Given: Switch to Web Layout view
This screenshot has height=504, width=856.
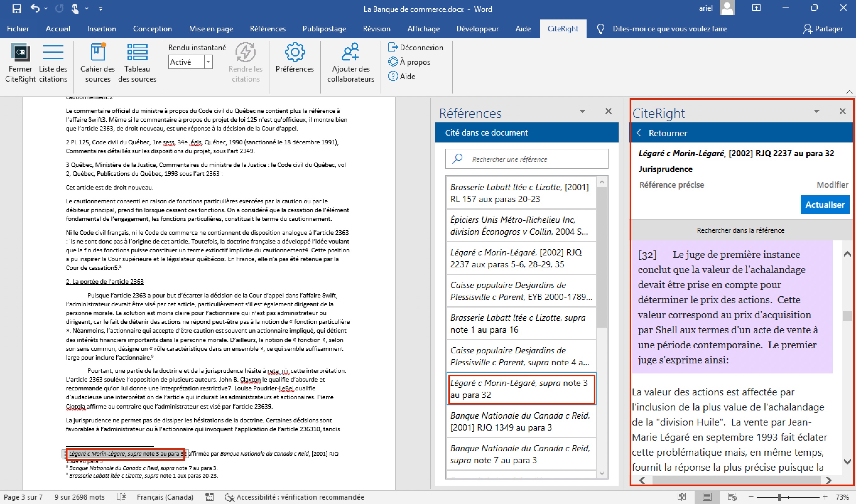Looking at the screenshot, I should tap(732, 497).
